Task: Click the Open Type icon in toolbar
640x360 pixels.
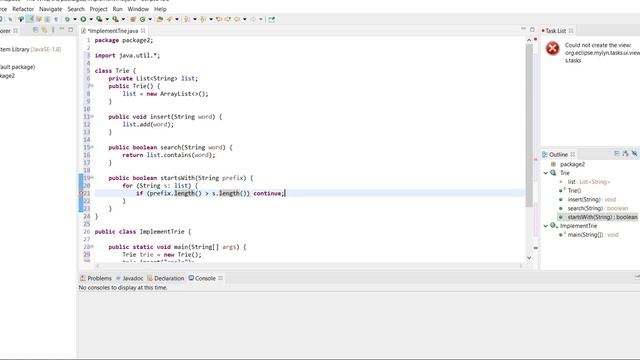Action: [160, 19]
